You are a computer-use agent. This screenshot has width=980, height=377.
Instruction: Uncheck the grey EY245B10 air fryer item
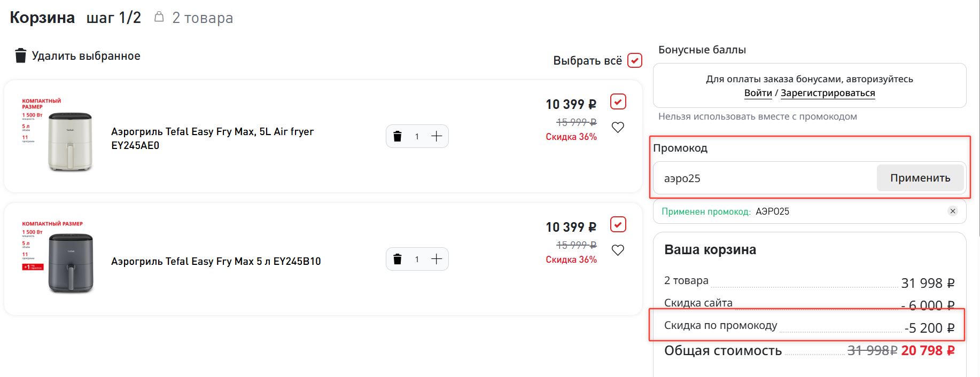pyautogui.click(x=618, y=224)
